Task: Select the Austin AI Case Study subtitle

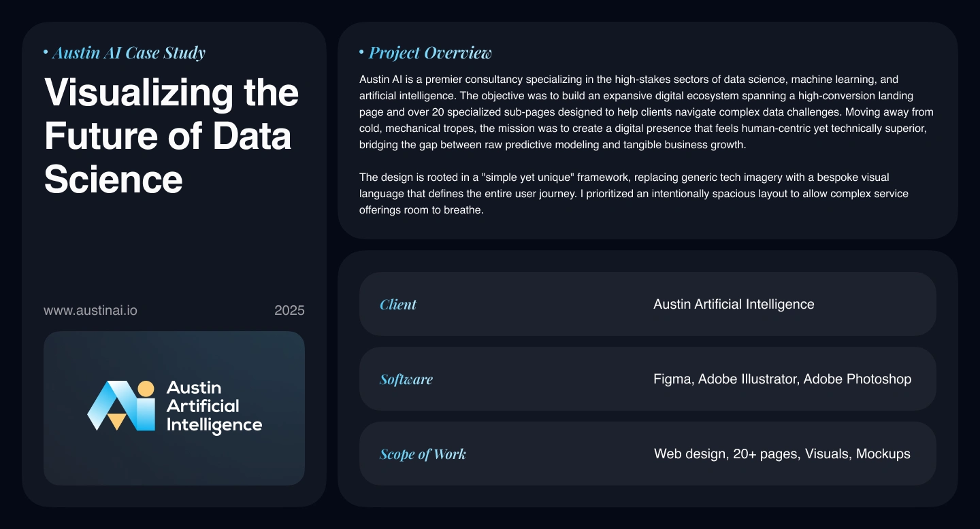Action: (x=129, y=52)
